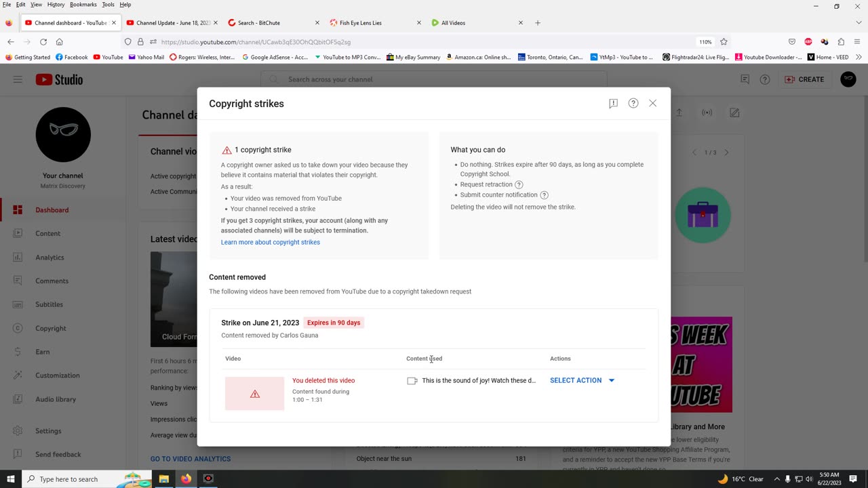The height and width of the screenshot is (488, 868).
Task: Focus the Search across your channel field
Action: point(434,79)
